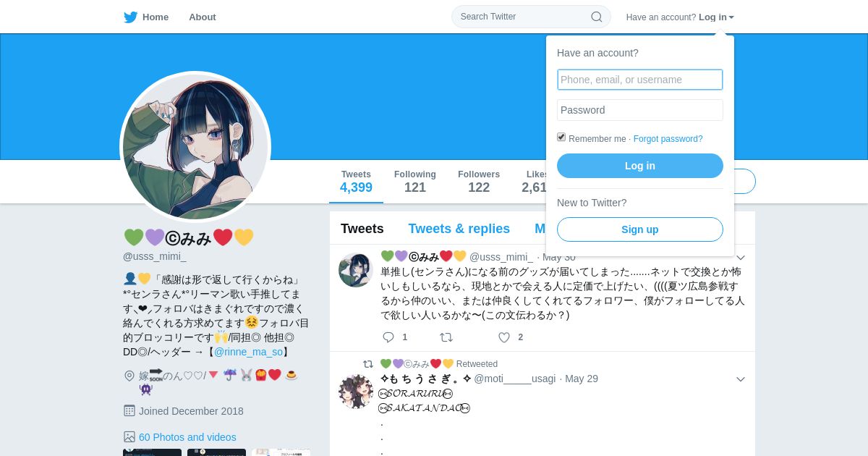Like the first tweet with heart icon
Viewport: 868px width, 456px height.
click(x=504, y=337)
